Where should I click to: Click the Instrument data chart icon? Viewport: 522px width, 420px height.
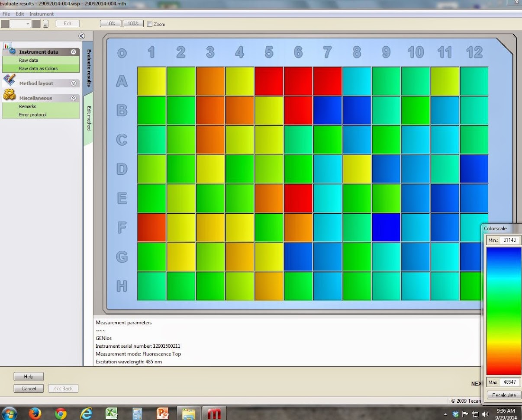[9, 48]
